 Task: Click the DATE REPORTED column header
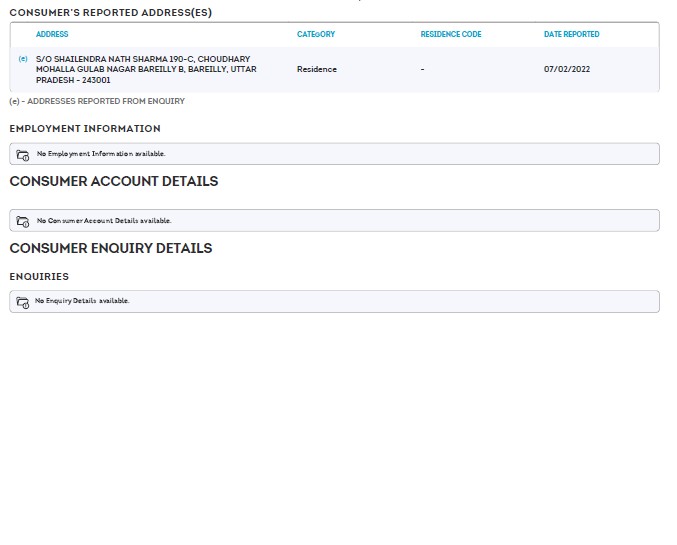tap(571, 34)
